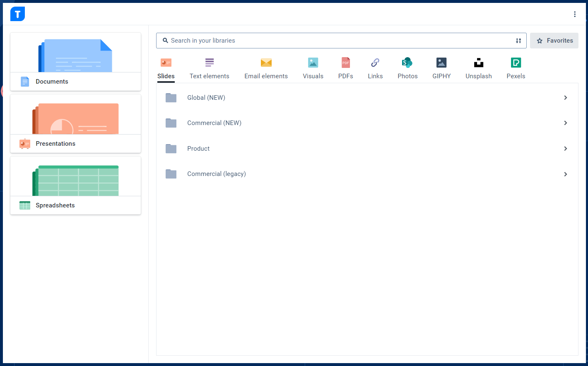Focus the Search in your libraries field
The height and width of the screenshot is (366, 588).
pyautogui.click(x=341, y=41)
